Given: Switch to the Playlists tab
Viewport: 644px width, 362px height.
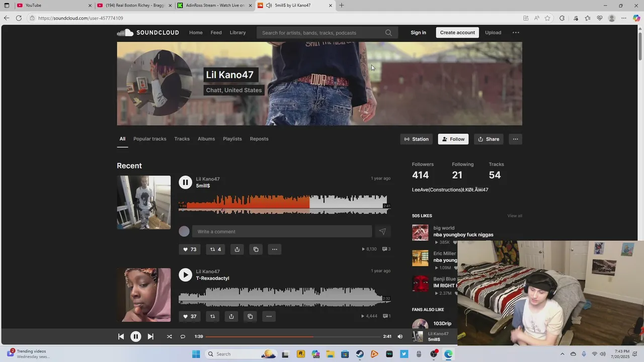Looking at the screenshot, I should pyautogui.click(x=232, y=139).
